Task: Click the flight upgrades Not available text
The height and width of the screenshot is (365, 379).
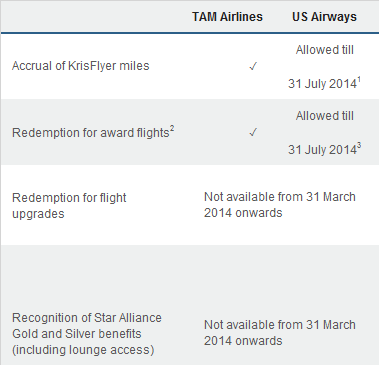Action: [280, 205]
